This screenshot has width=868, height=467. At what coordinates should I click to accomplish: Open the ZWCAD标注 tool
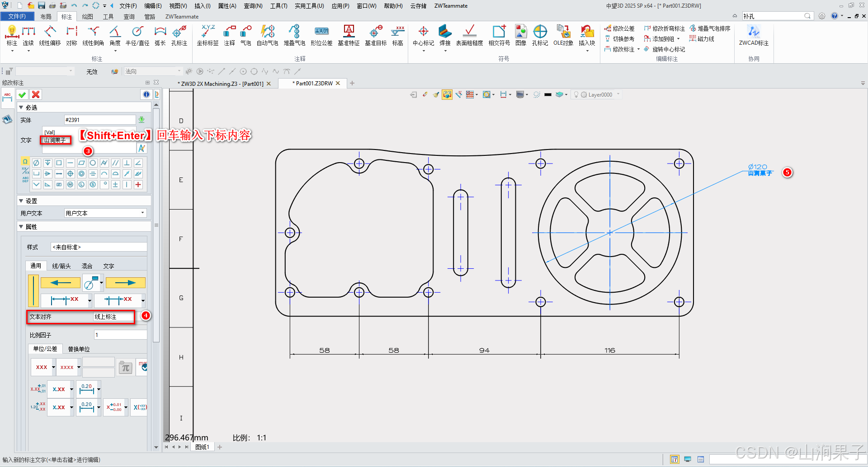click(754, 36)
